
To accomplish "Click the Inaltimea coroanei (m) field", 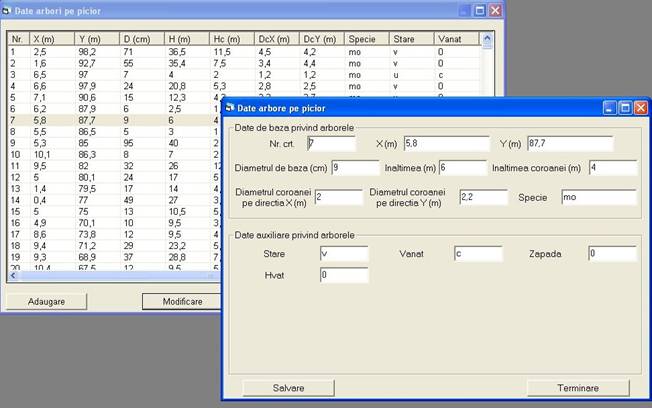I will 613,168.
